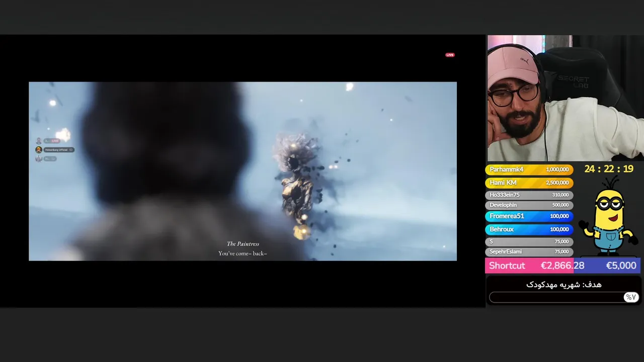The height and width of the screenshot is (362, 644).
Task: Click the 1,000,000 amount for Parhammk4
Action: pos(557,170)
